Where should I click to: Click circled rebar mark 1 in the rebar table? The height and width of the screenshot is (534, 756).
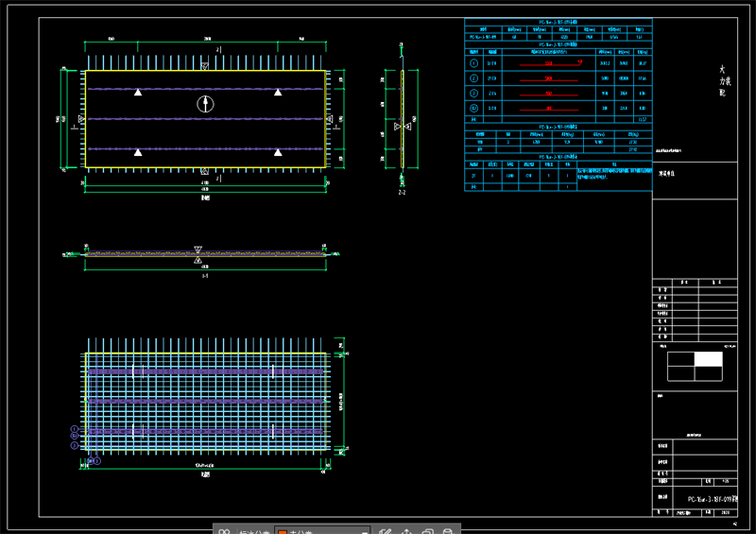(474, 63)
